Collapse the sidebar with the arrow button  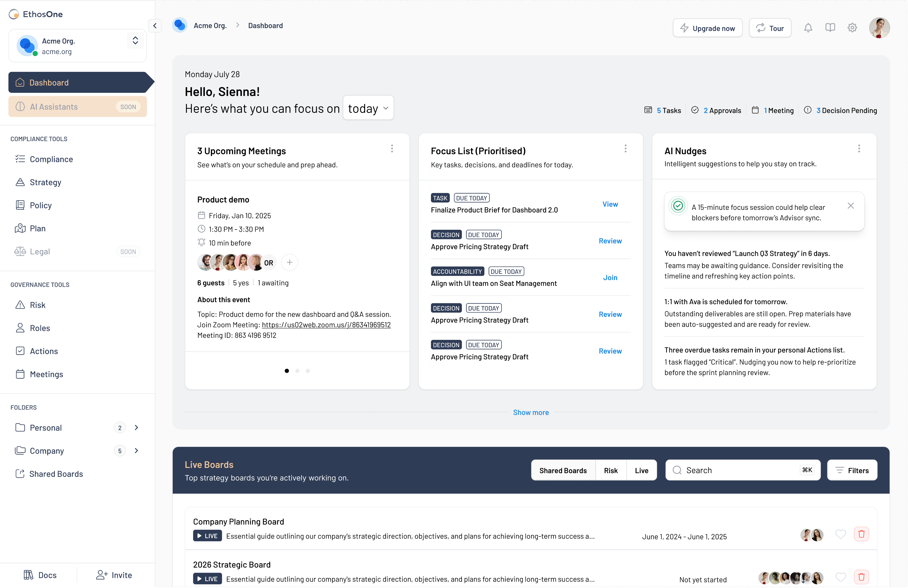155,25
